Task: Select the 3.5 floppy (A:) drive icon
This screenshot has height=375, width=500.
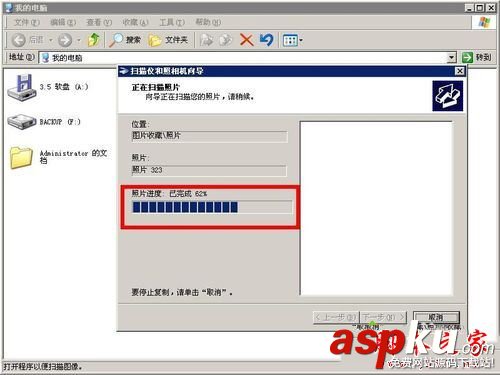Action: 22,88
